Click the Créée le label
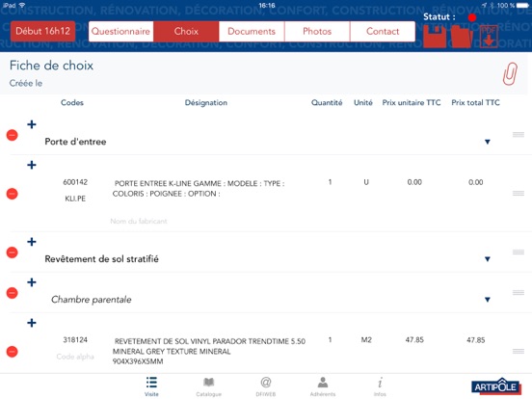This screenshot has height=399, width=532. pyautogui.click(x=26, y=83)
